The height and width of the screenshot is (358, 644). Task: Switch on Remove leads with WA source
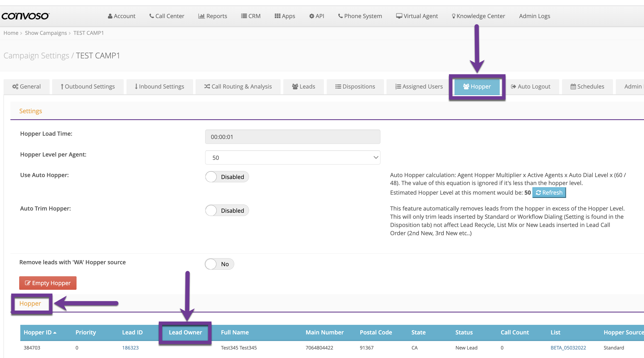[219, 264]
